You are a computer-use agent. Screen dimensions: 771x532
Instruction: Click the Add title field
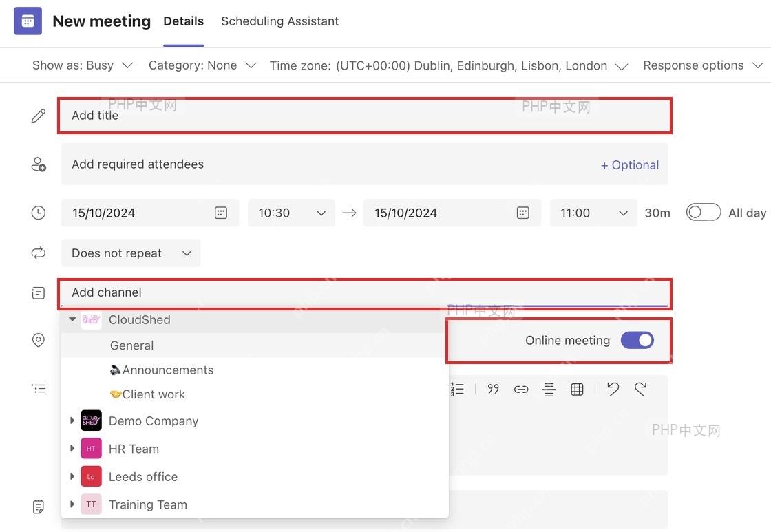[365, 116]
